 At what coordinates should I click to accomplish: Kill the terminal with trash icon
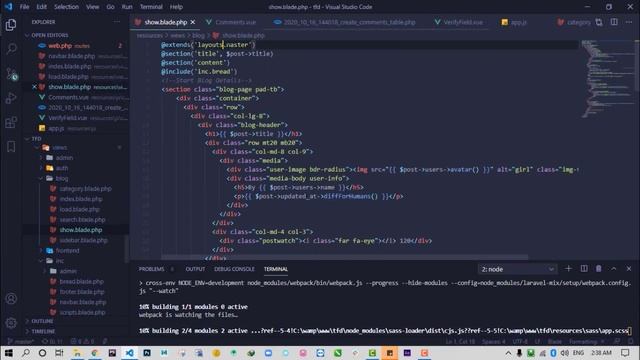tap(598, 269)
